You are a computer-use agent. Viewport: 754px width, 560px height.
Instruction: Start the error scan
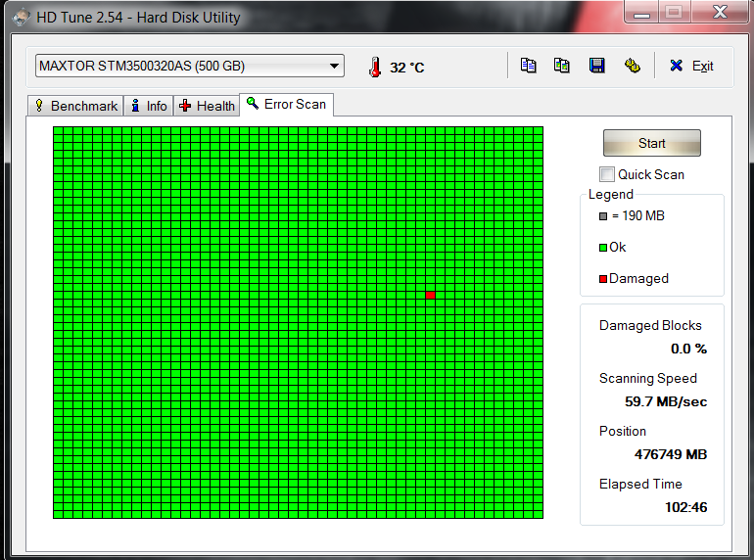tap(651, 143)
